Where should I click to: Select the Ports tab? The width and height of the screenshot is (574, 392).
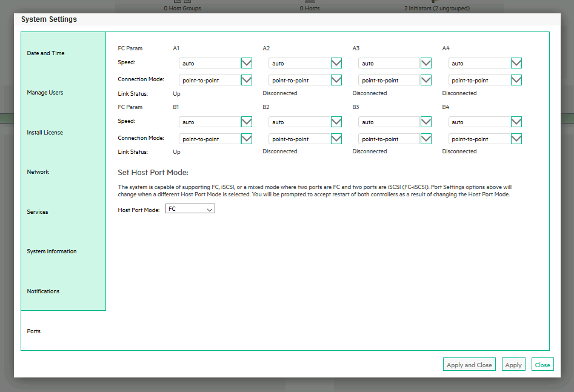63,331
